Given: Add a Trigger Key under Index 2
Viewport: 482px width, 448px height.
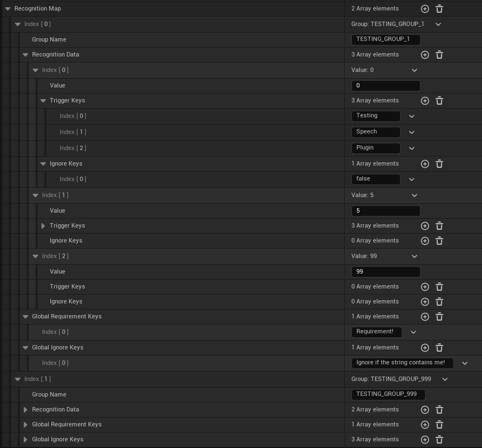Looking at the screenshot, I should tap(424, 286).
